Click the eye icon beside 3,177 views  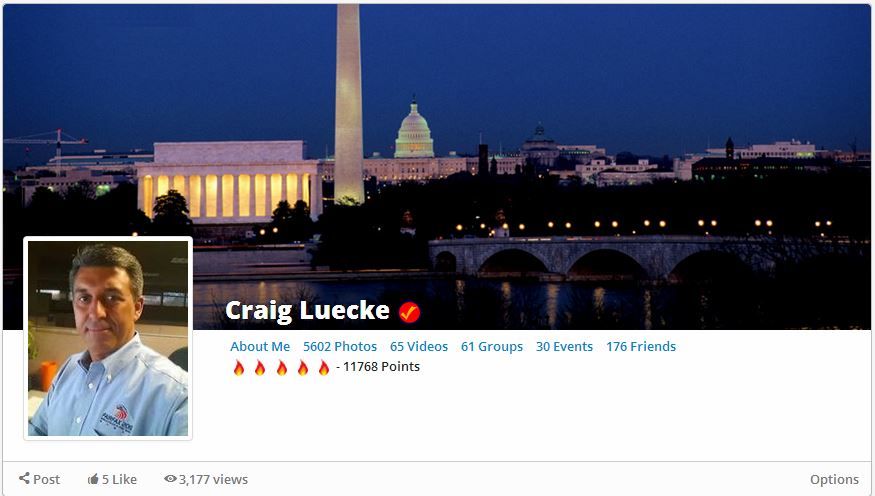[x=170, y=479]
